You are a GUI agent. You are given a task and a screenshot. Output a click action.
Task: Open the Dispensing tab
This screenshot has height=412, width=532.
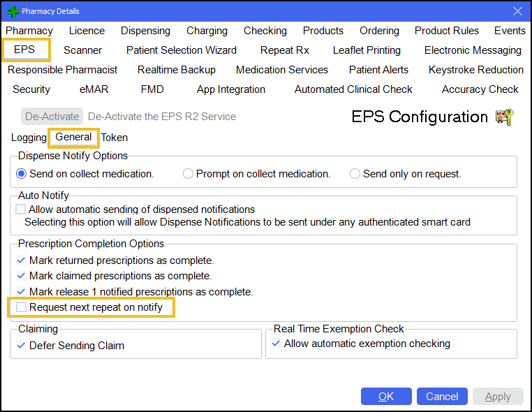(x=145, y=31)
